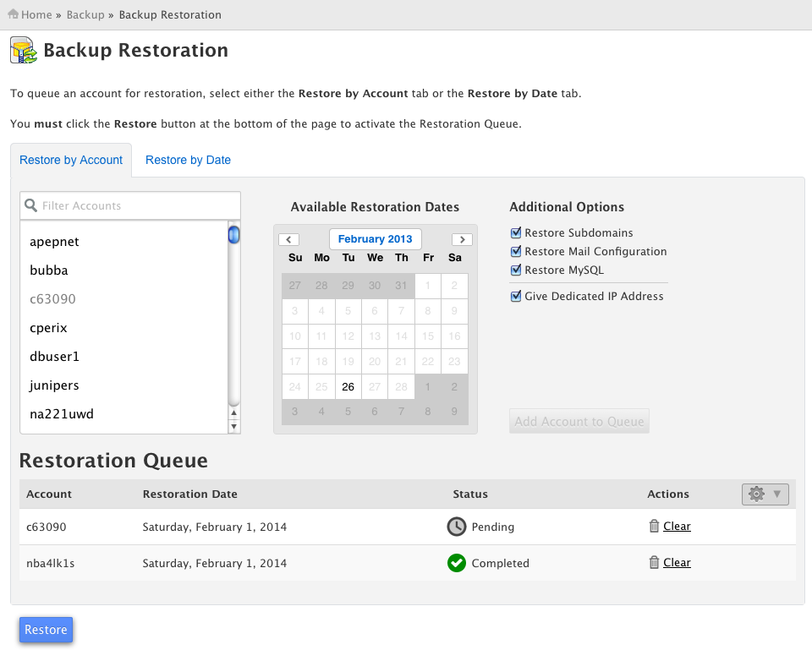Toggle Restore Subdomains checkbox

point(516,232)
